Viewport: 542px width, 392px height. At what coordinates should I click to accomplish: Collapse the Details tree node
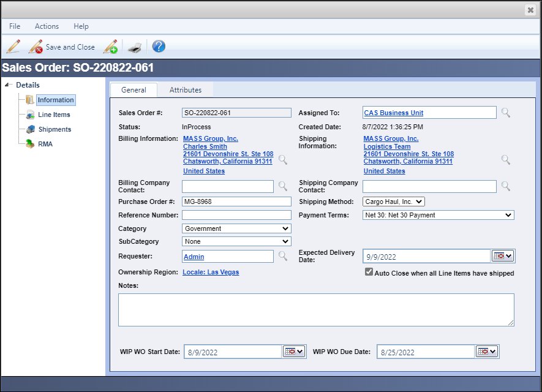point(7,85)
